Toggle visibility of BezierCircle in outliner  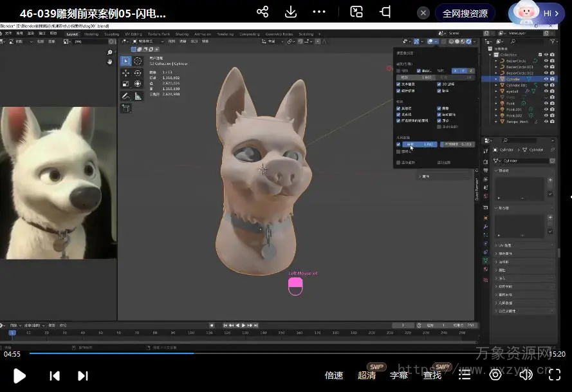click(546, 61)
